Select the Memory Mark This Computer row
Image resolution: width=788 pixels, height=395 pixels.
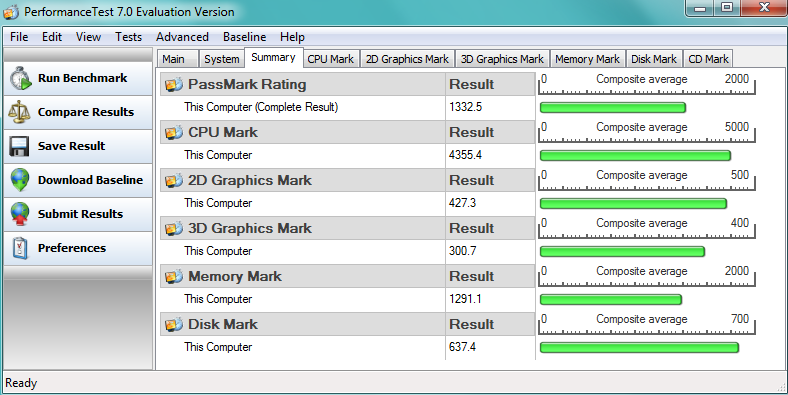pos(347,300)
